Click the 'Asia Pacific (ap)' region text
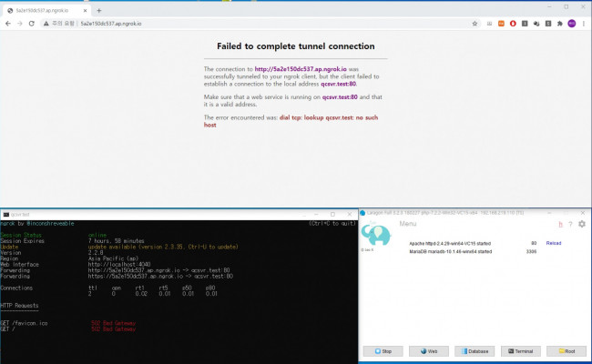 113,258
